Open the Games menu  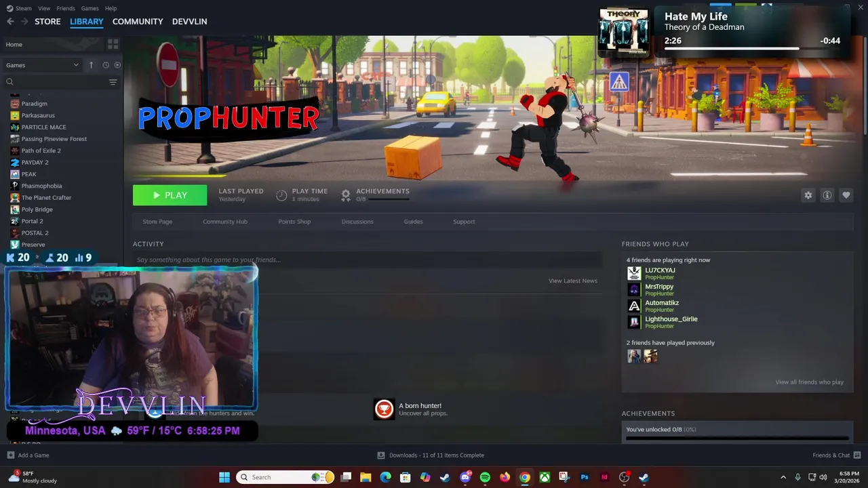(90, 8)
